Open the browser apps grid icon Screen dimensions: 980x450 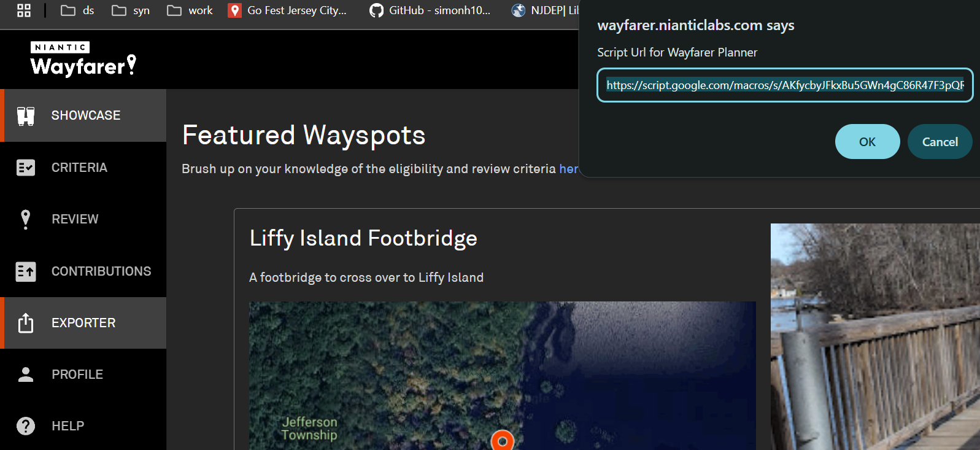(x=24, y=10)
